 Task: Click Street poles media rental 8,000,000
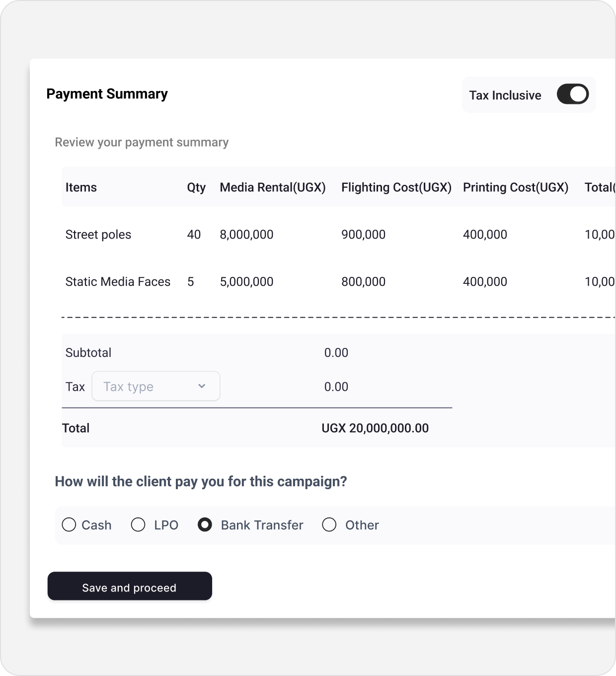(x=246, y=235)
